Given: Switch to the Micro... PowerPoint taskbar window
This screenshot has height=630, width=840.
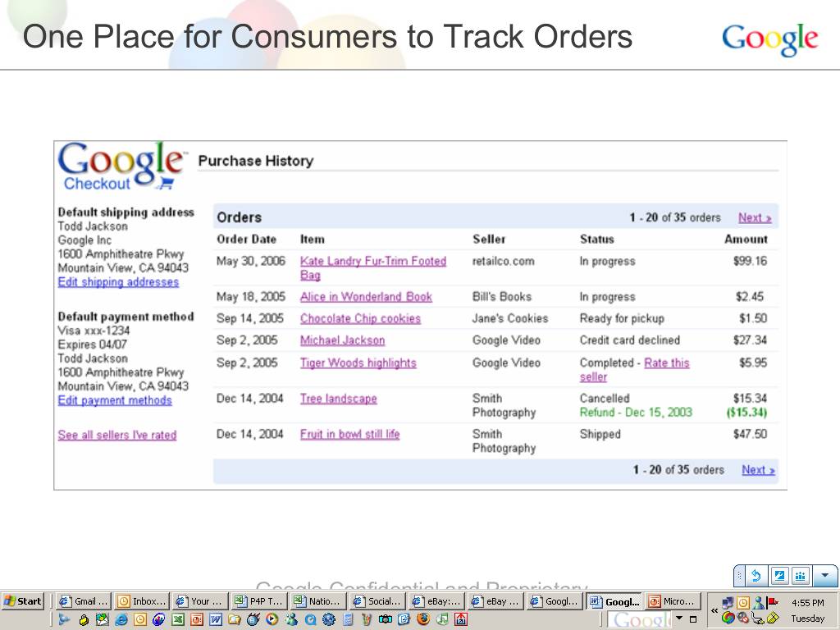Looking at the screenshot, I should point(673,601).
